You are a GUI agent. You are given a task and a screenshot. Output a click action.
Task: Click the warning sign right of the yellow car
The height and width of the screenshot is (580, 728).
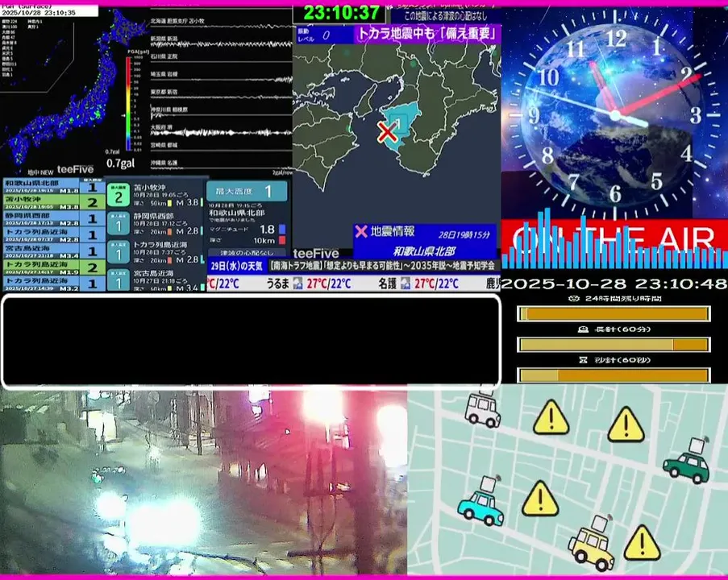coord(642,543)
